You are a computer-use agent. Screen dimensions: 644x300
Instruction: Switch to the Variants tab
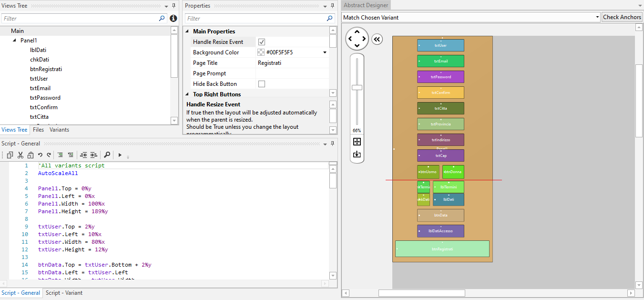pos(59,129)
